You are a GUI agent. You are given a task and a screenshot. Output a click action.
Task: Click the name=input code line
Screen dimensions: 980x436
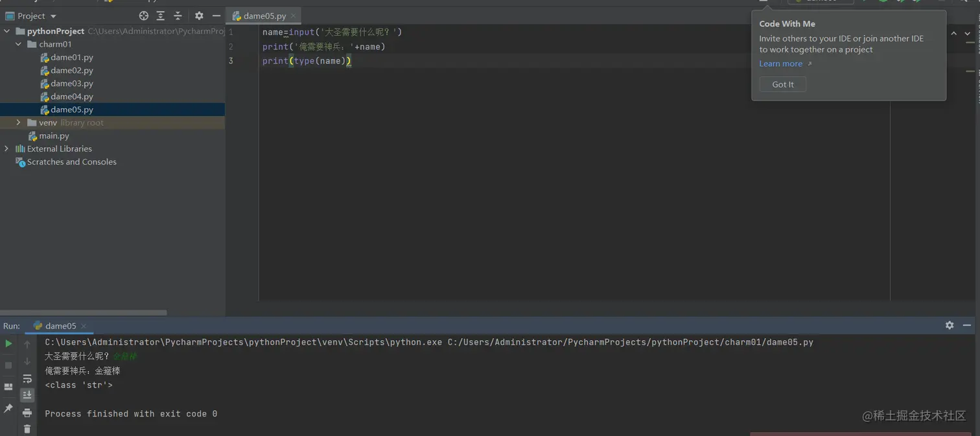[x=332, y=32]
